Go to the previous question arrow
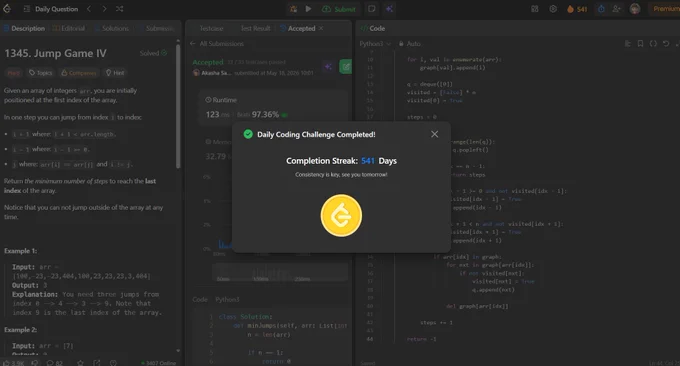680x366 pixels. coord(89,9)
